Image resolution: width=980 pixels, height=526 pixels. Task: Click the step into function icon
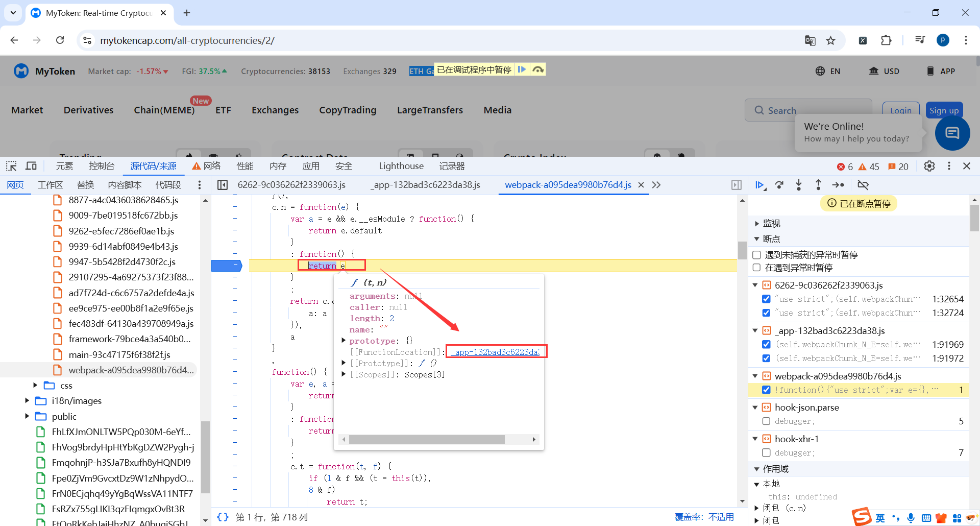coord(799,185)
